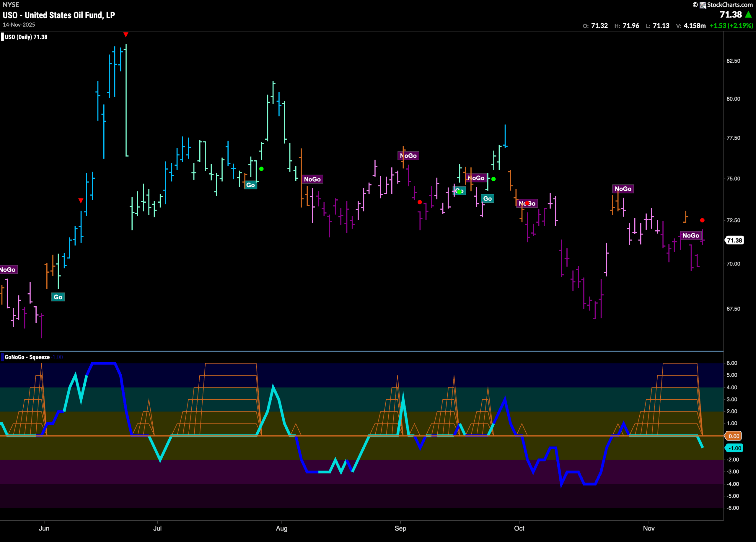Select the NoGo label in mid-November

coord(691,235)
